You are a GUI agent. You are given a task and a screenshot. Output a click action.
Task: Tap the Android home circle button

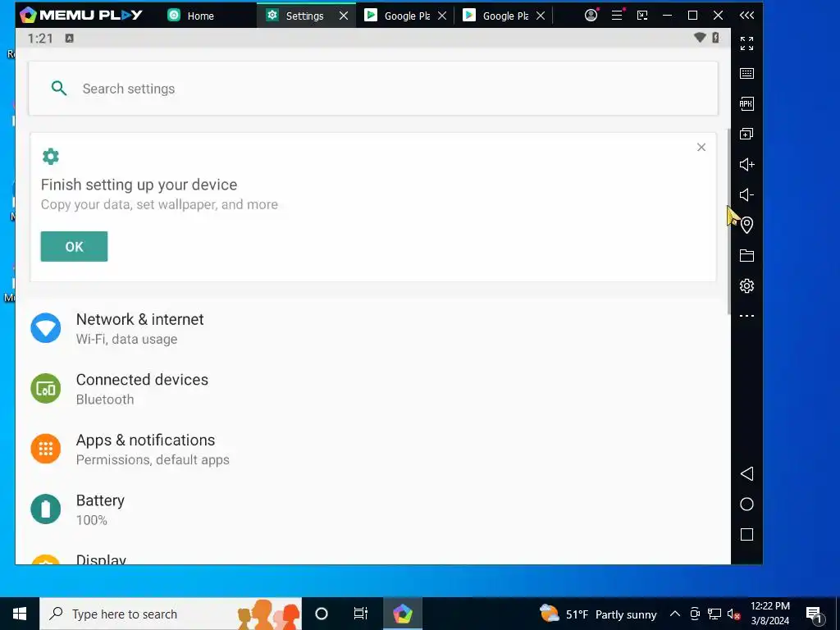[746, 504]
